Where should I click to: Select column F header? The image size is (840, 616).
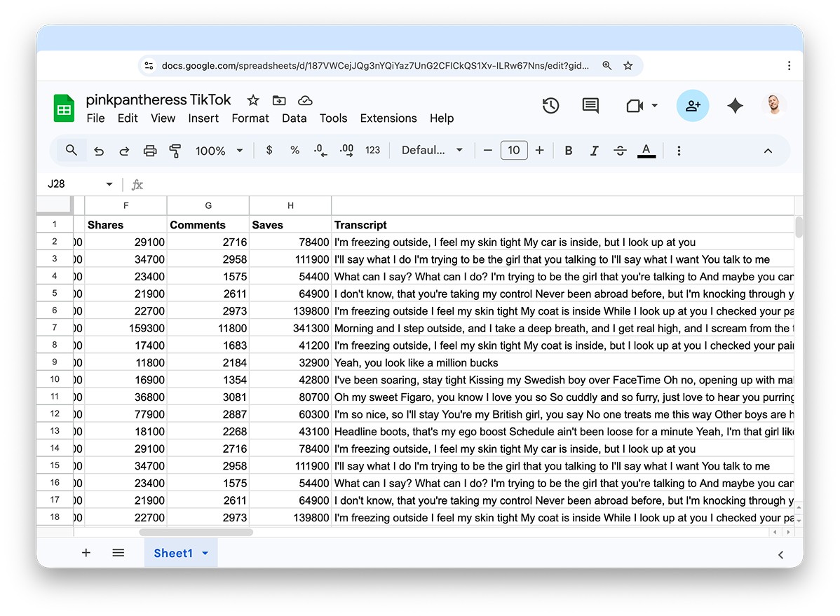pyautogui.click(x=126, y=206)
